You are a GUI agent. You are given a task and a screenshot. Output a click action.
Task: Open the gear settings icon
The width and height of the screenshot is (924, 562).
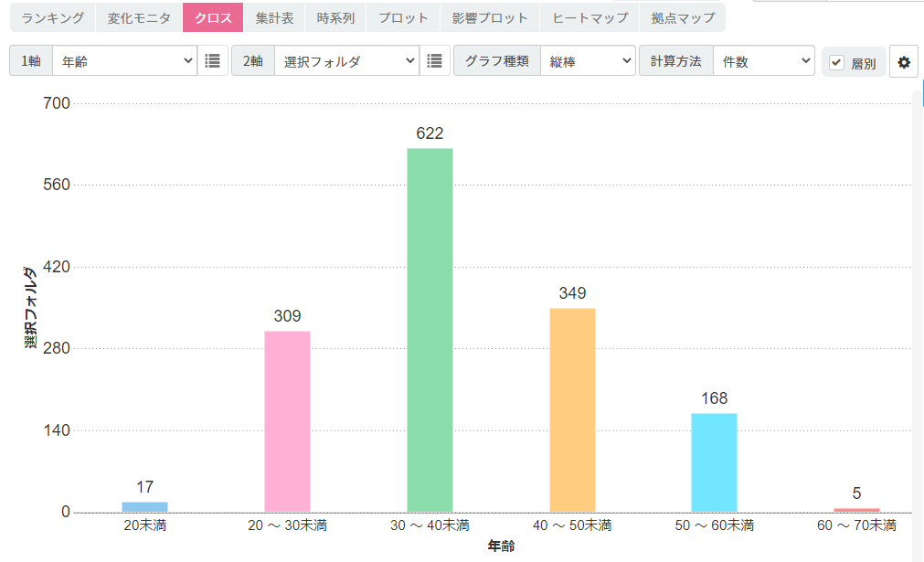click(x=904, y=62)
